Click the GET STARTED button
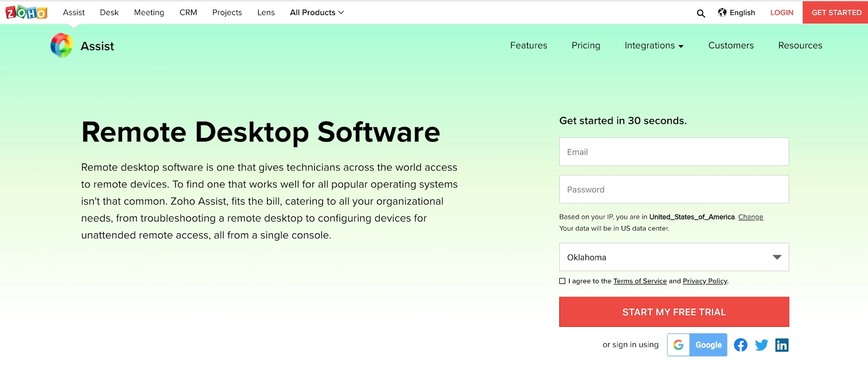 836,12
